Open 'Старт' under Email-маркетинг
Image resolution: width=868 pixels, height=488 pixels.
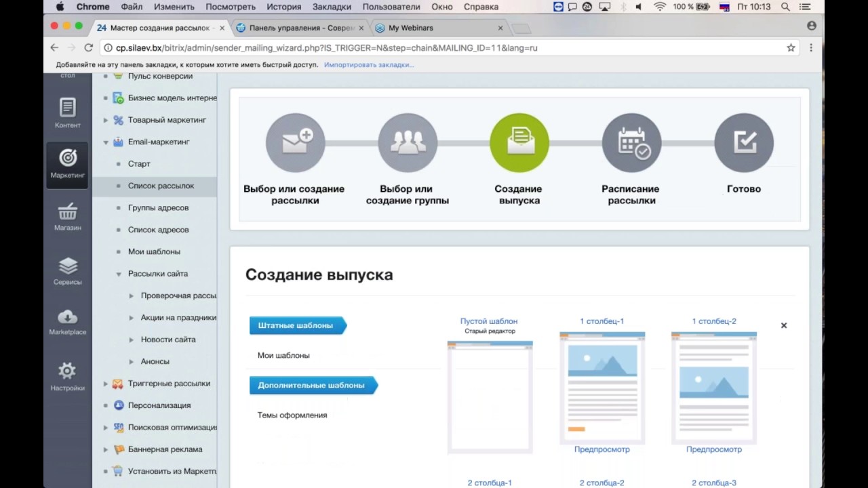click(x=139, y=164)
